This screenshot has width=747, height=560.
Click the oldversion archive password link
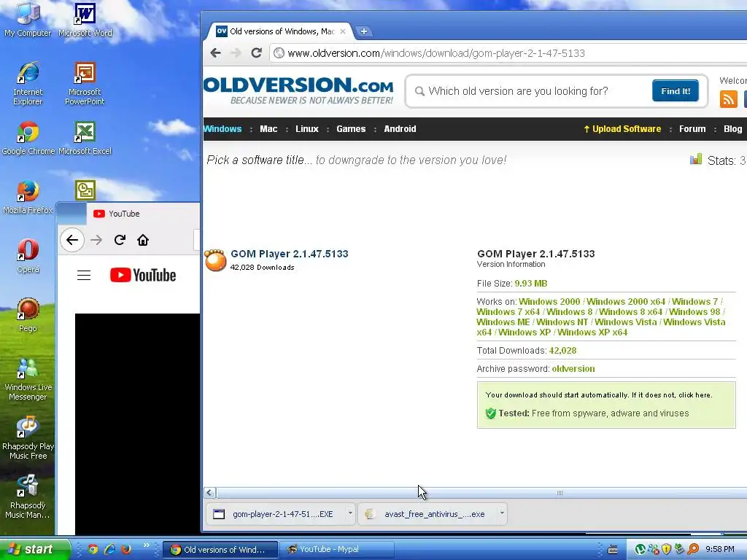click(573, 368)
